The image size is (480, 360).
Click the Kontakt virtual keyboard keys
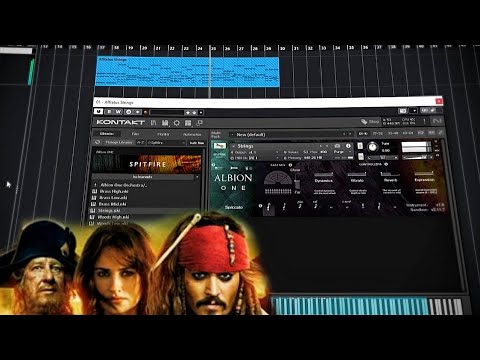[x=367, y=306]
